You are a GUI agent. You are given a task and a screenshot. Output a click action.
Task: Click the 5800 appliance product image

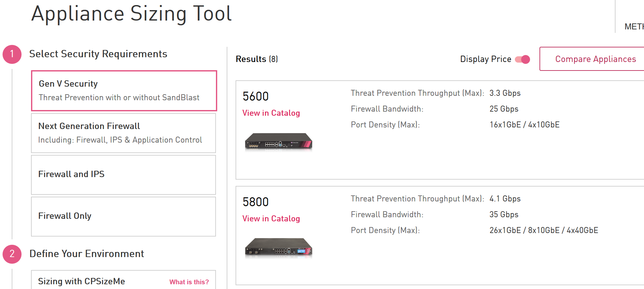278,247
